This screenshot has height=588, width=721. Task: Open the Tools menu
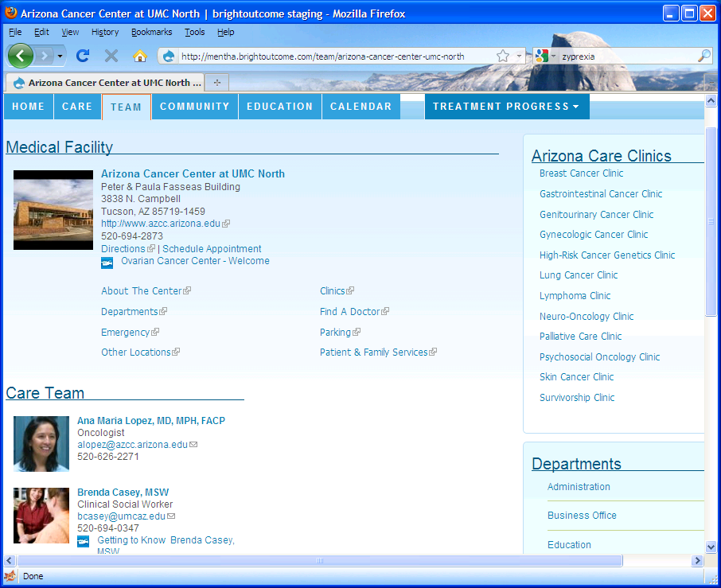(194, 32)
